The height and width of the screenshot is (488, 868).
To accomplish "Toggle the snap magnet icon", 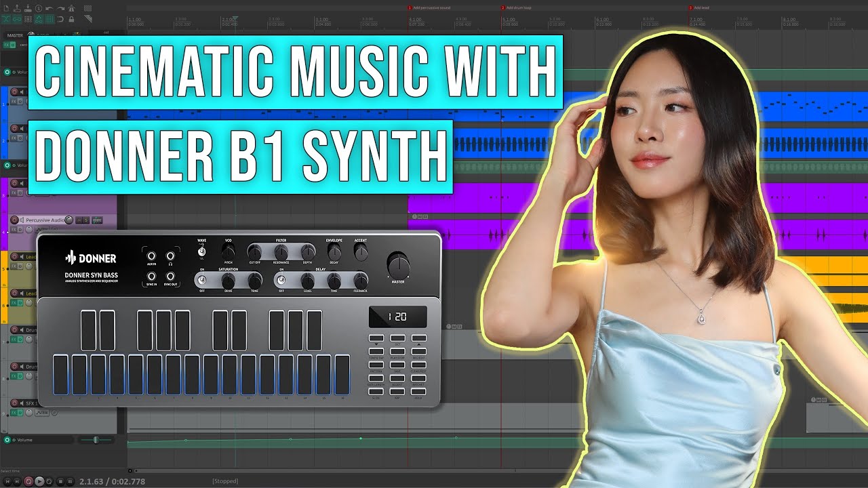I will point(60,19).
